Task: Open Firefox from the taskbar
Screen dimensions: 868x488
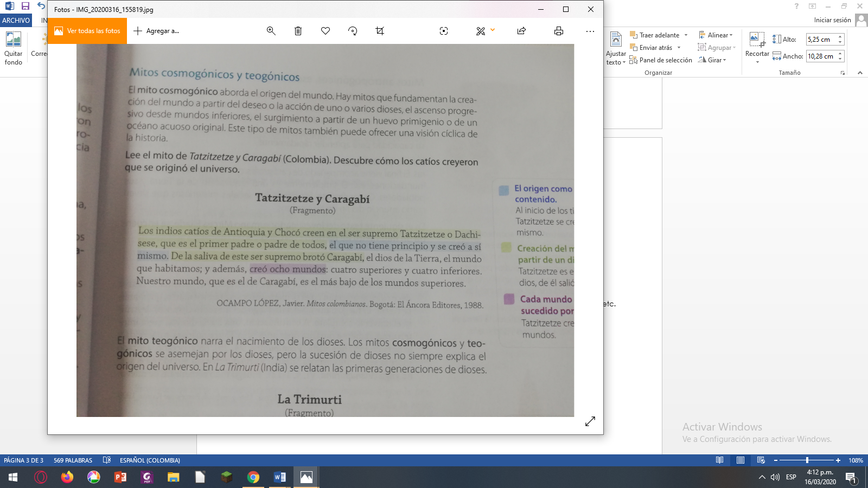Action: pyautogui.click(x=67, y=477)
